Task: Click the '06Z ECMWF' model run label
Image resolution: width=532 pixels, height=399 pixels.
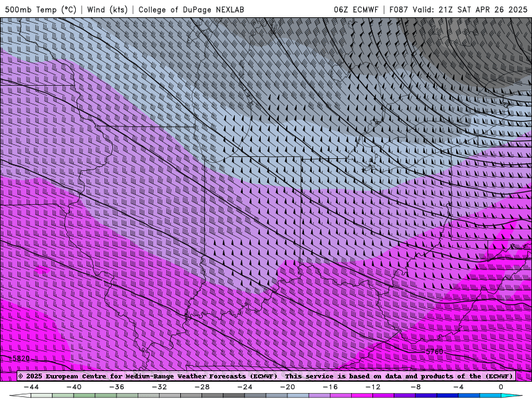Action: [x=356, y=9]
